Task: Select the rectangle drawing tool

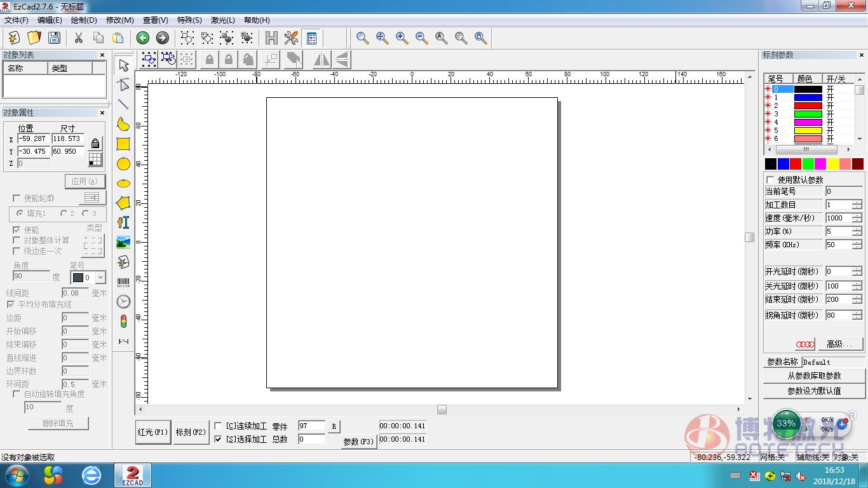Action: click(x=123, y=144)
